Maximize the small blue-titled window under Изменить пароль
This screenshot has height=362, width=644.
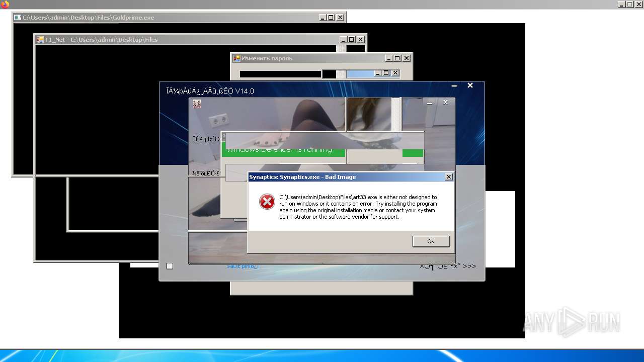pyautogui.click(x=386, y=73)
